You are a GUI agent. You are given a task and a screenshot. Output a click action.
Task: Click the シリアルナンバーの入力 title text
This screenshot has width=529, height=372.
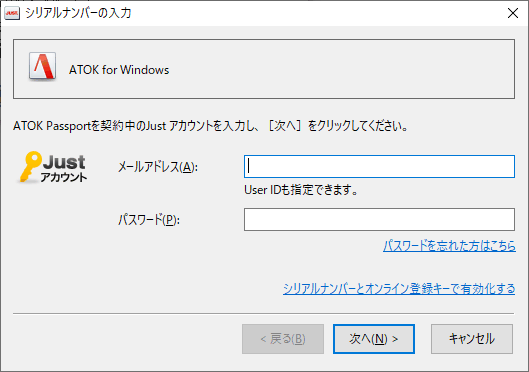point(78,13)
